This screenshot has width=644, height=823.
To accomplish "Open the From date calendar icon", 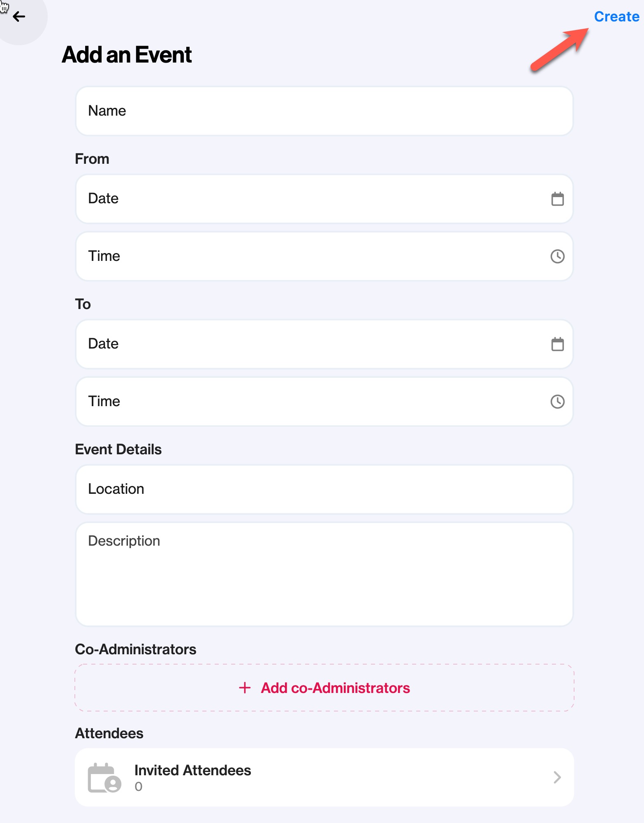I will 557,199.
